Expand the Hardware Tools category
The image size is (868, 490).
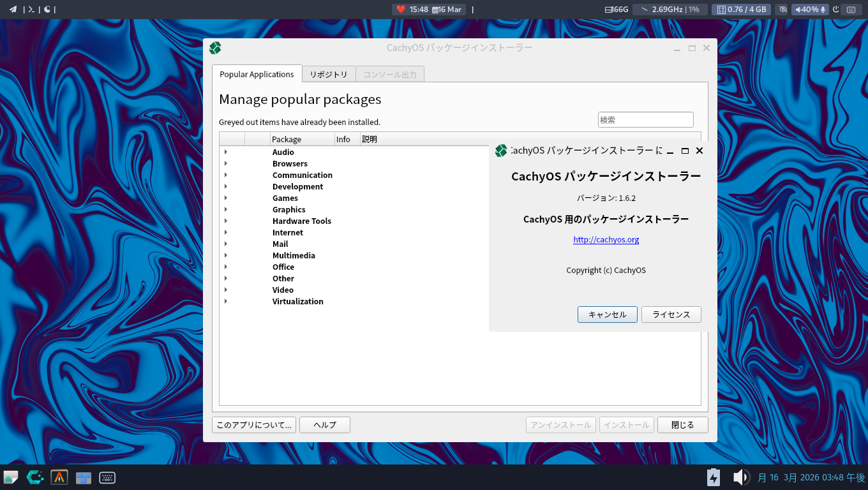click(225, 221)
